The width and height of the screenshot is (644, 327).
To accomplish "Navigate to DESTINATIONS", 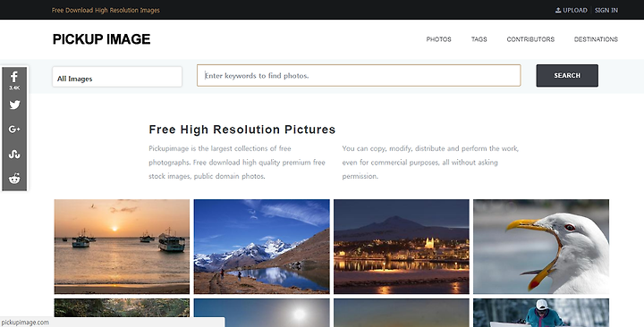I will click(x=596, y=39).
